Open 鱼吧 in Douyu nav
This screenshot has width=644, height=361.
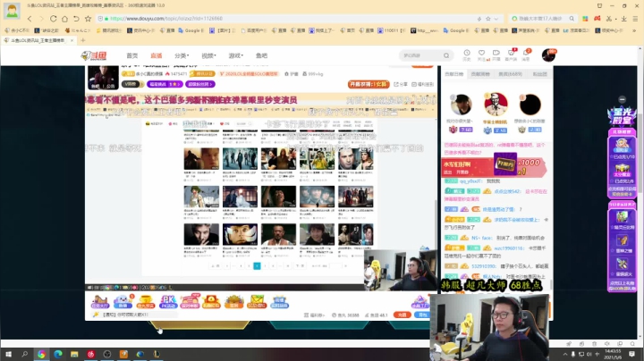[x=261, y=55]
